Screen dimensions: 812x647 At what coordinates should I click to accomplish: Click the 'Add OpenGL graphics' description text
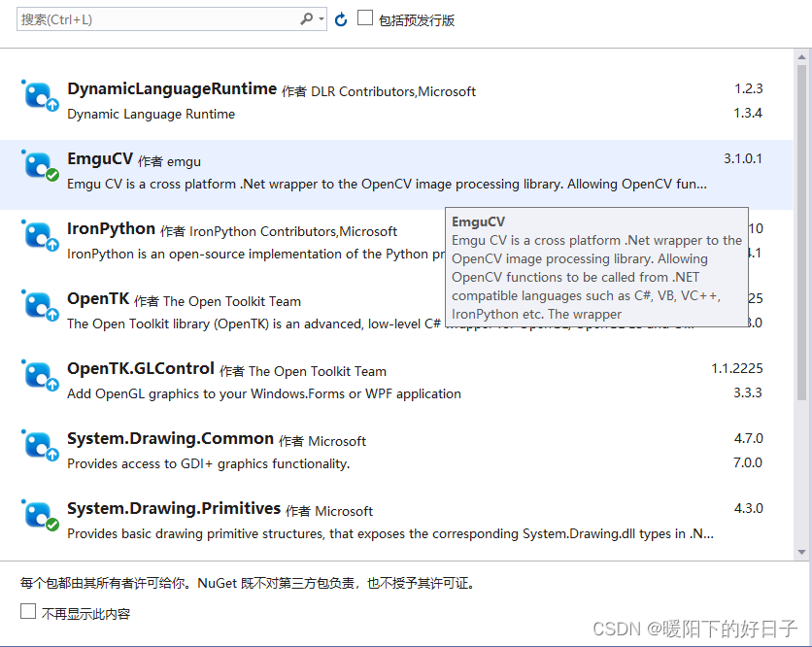pos(264,393)
